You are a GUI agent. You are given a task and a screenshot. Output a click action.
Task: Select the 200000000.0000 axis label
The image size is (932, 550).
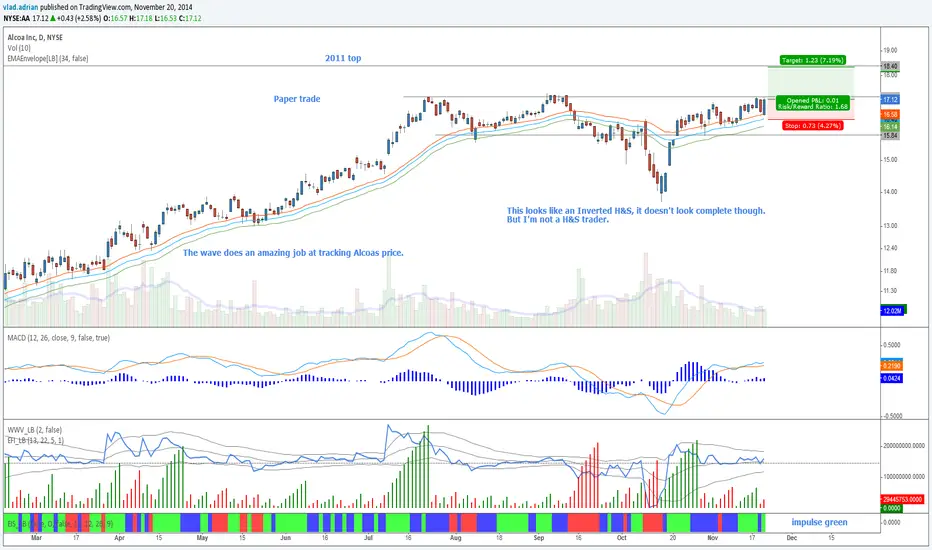pyautogui.click(x=903, y=445)
